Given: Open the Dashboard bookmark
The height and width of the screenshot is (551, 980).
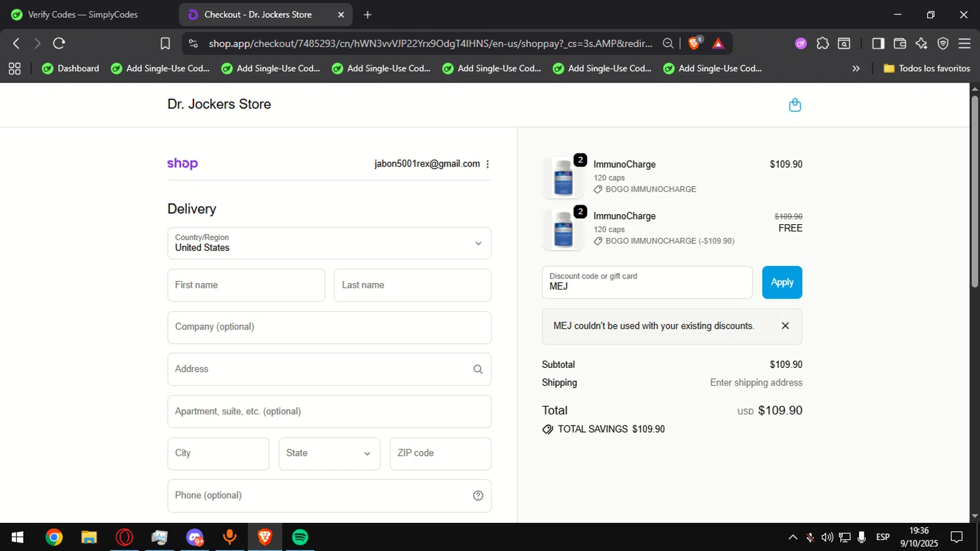Looking at the screenshot, I should click(70, 69).
